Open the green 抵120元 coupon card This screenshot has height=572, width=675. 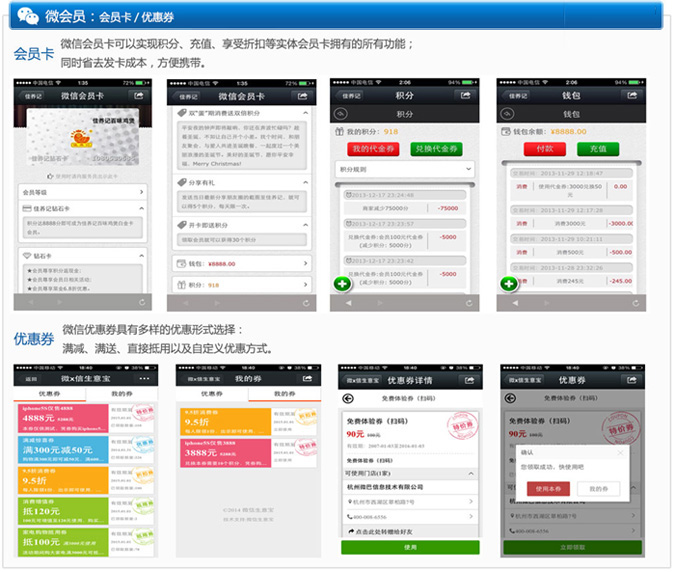coord(85,511)
